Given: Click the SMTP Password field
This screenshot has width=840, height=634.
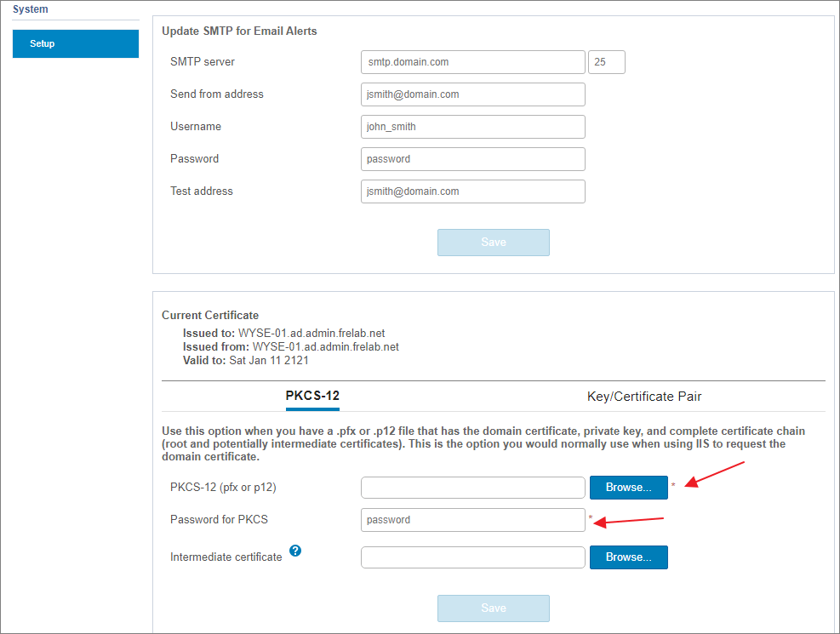Looking at the screenshot, I should (x=472, y=159).
